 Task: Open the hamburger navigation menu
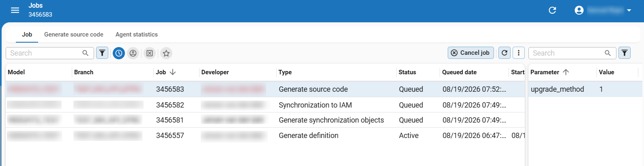point(15,10)
